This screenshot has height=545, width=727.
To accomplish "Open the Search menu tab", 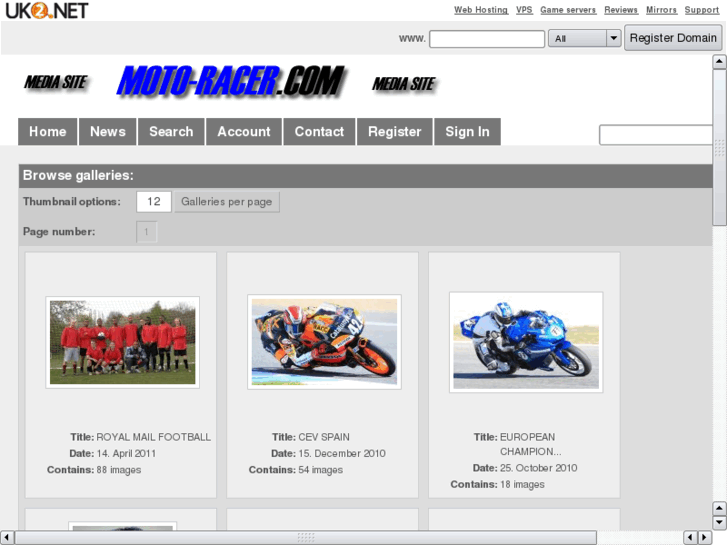I will [x=171, y=132].
